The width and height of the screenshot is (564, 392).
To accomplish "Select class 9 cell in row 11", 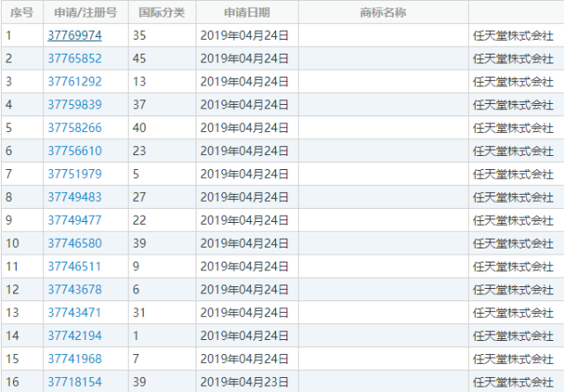I will point(162,267).
